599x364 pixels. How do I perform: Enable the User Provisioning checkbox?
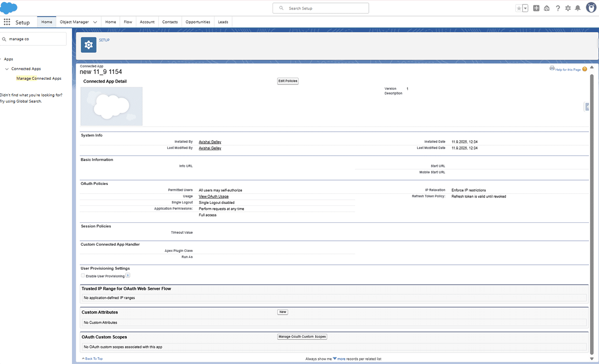pyautogui.click(x=83, y=276)
